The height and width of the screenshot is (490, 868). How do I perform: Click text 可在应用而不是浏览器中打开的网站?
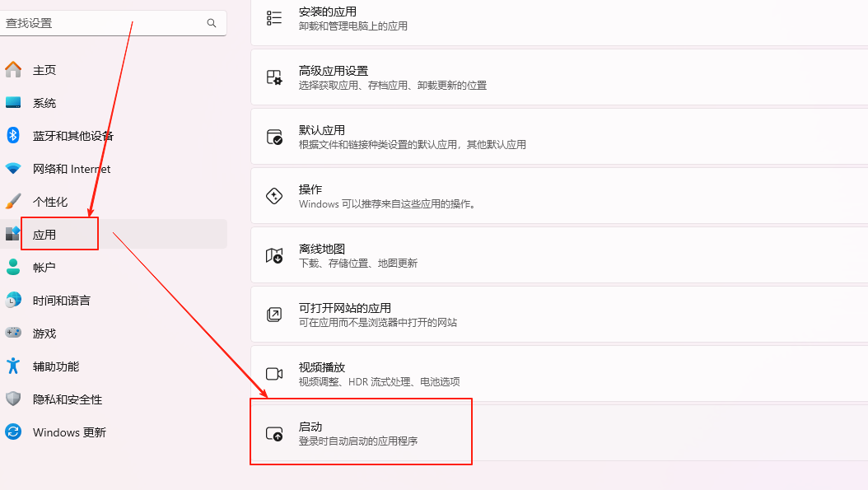point(378,322)
